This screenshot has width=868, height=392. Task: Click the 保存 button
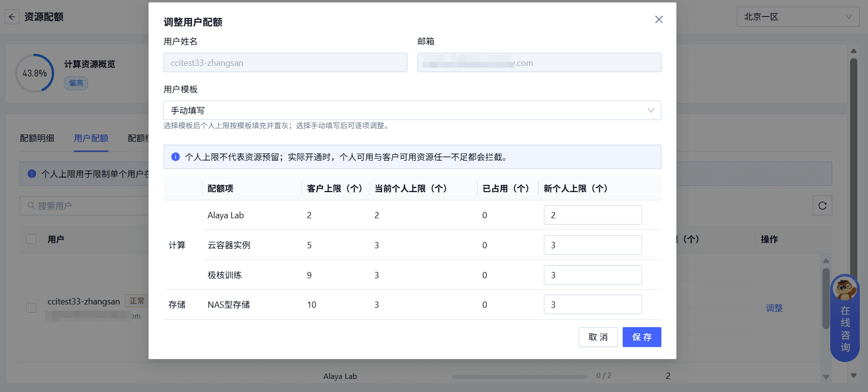pyautogui.click(x=642, y=337)
